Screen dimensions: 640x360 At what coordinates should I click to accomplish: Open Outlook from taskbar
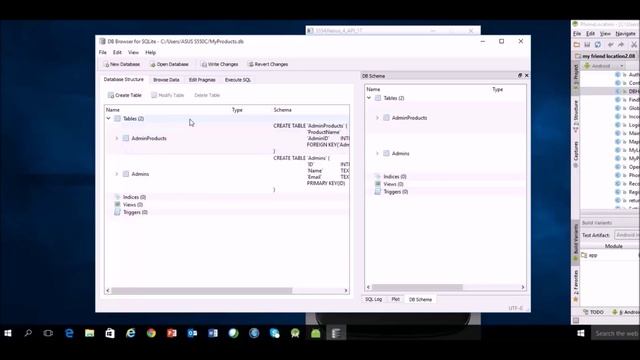(192, 333)
